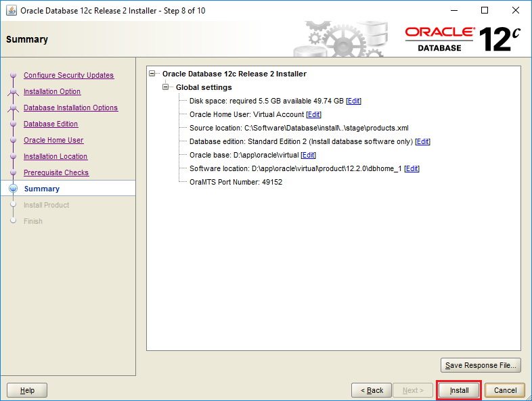Cancel the Oracle installer
The image size is (532, 401).
pos(505,390)
